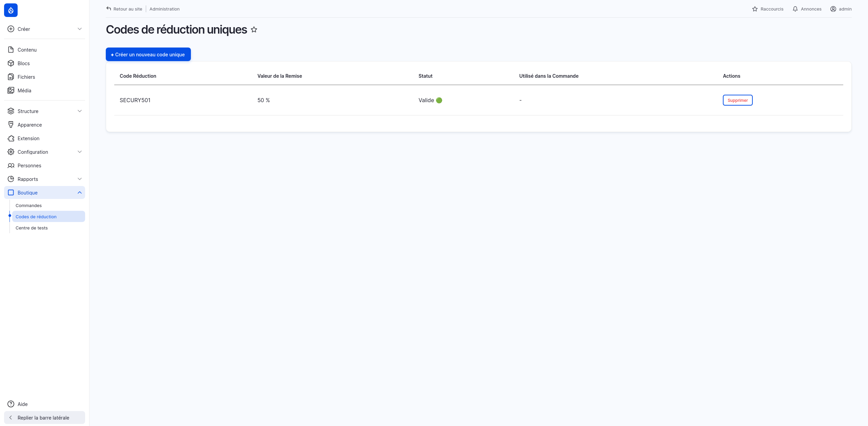This screenshot has width=868, height=426.
Task: Click Créer un nouveau code unique
Action: tap(148, 54)
